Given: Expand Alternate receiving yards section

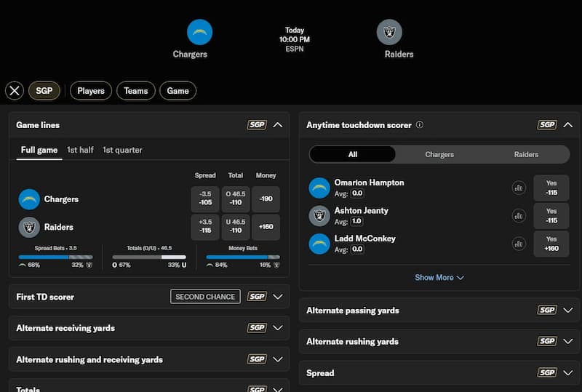Looking at the screenshot, I should pos(278,328).
